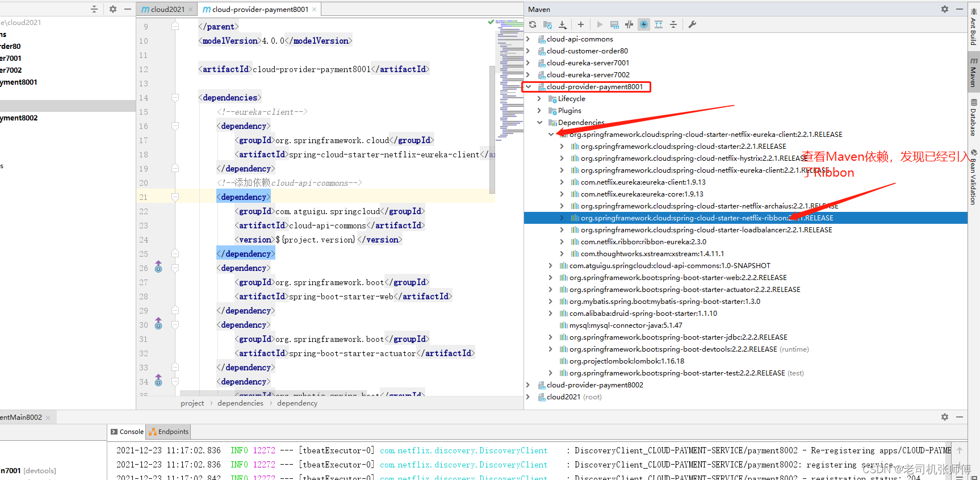
Task: Expand cloud-provider-payment8002 Maven module
Action: [x=528, y=385]
